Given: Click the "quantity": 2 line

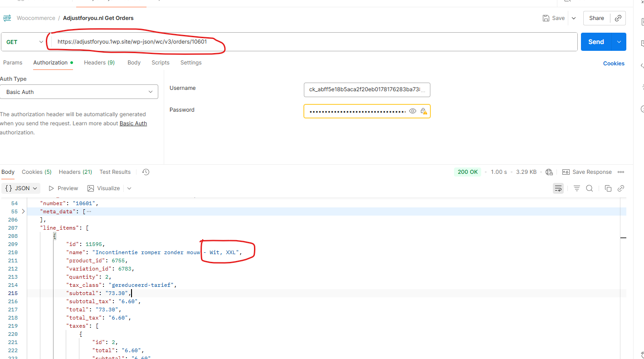Looking at the screenshot, I should click(88, 277).
